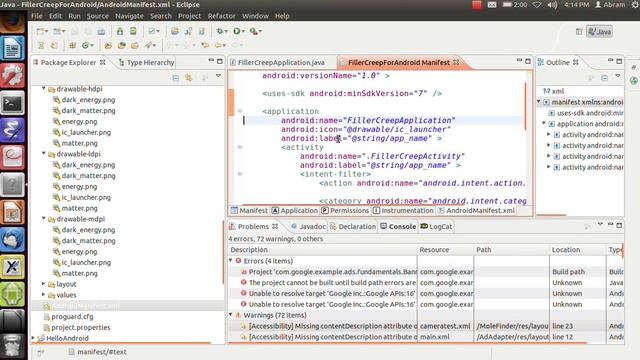
Task: Click the External Tools run icon
Action: 254,31
